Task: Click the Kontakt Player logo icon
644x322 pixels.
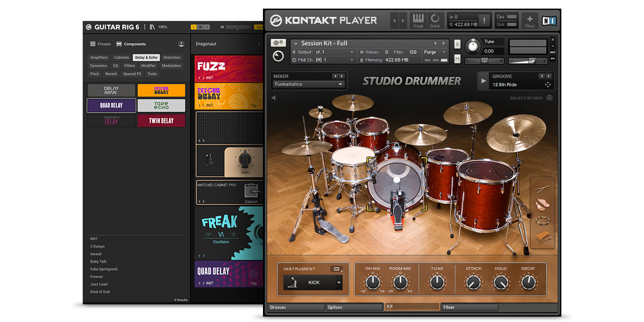Action: point(276,20)
